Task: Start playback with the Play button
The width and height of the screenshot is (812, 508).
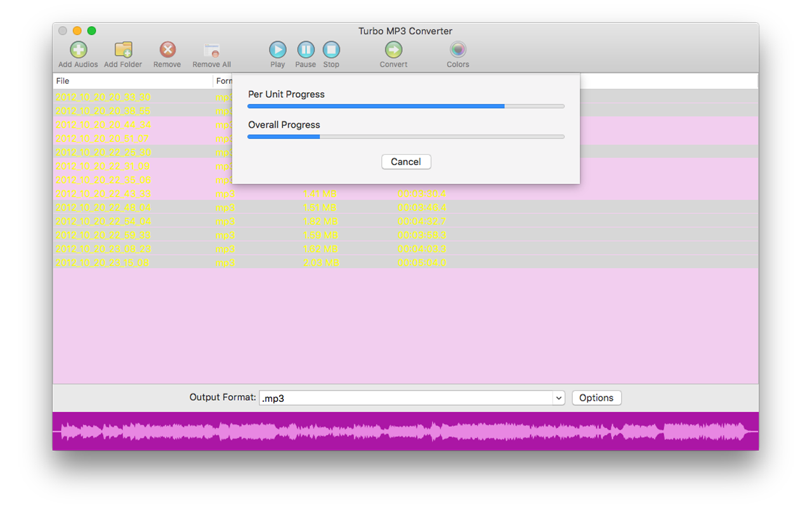Action: point(278,50)
